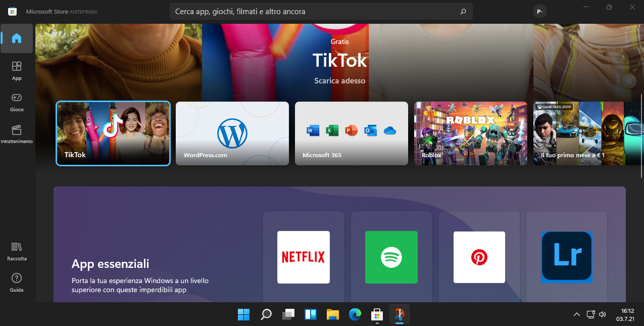Click the Cerca app search field
The image size is (644, 326).
click(321, 11)
